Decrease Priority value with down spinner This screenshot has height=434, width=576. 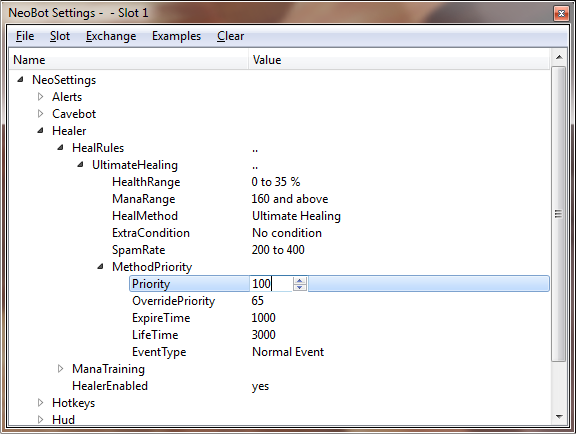300,287
